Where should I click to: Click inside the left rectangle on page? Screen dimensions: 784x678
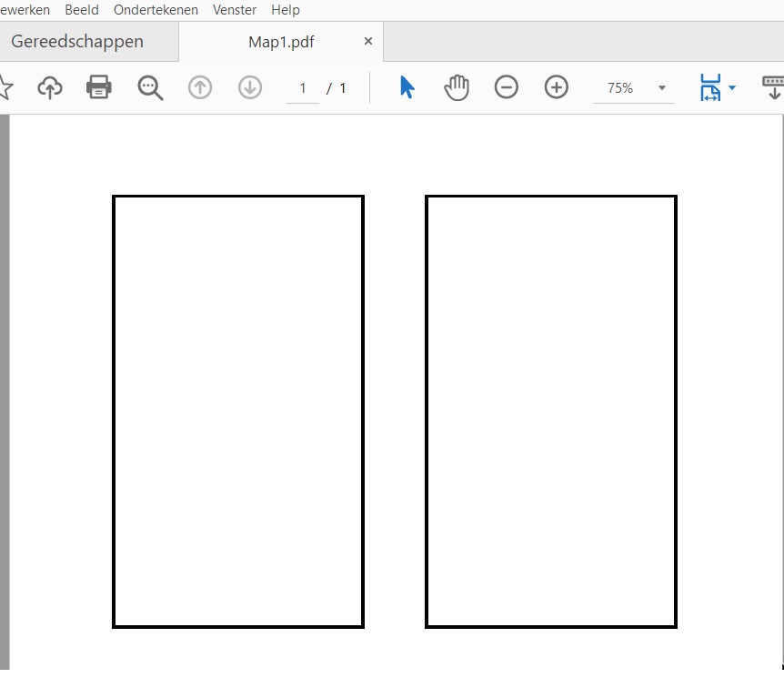238,411
